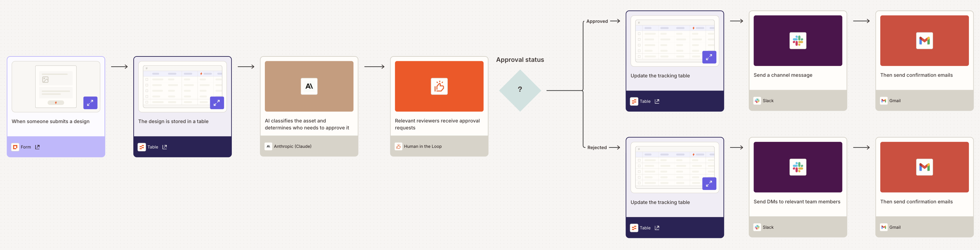This screenshot has height=250, width=980.
Task: Expand the Rejected branch tracking table preview
Action: pos(709,183)
